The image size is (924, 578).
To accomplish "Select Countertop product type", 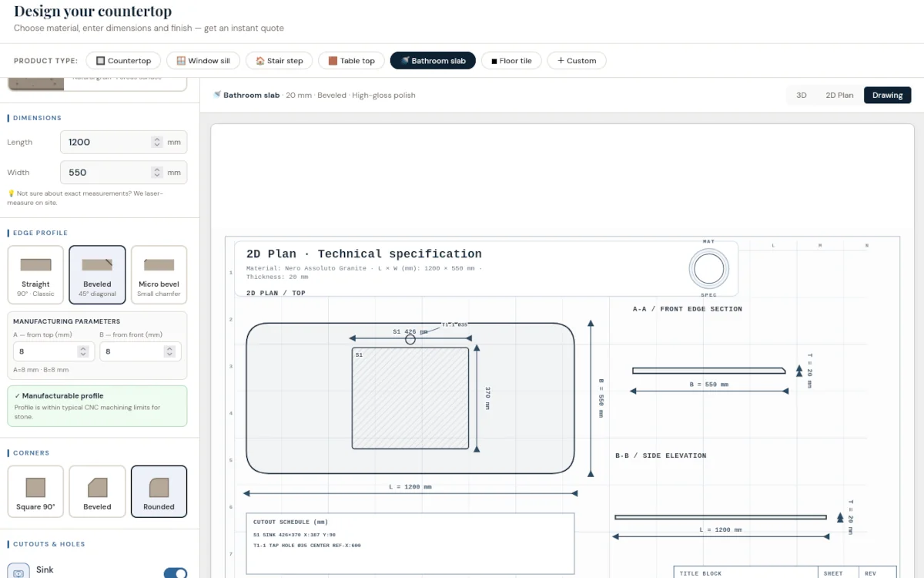I will click(x=123, y=61).
